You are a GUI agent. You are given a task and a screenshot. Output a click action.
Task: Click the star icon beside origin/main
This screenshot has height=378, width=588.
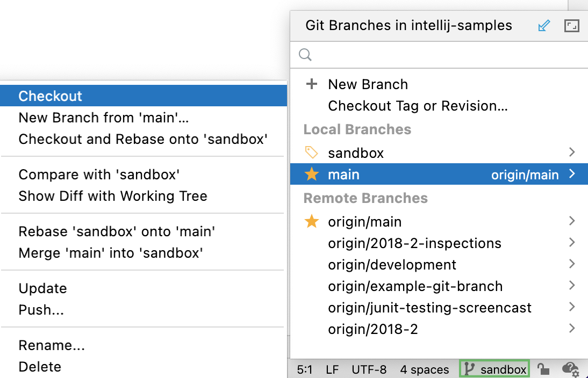[312, 221]
